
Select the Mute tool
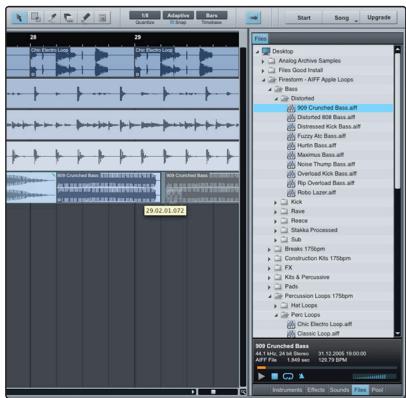103,17
